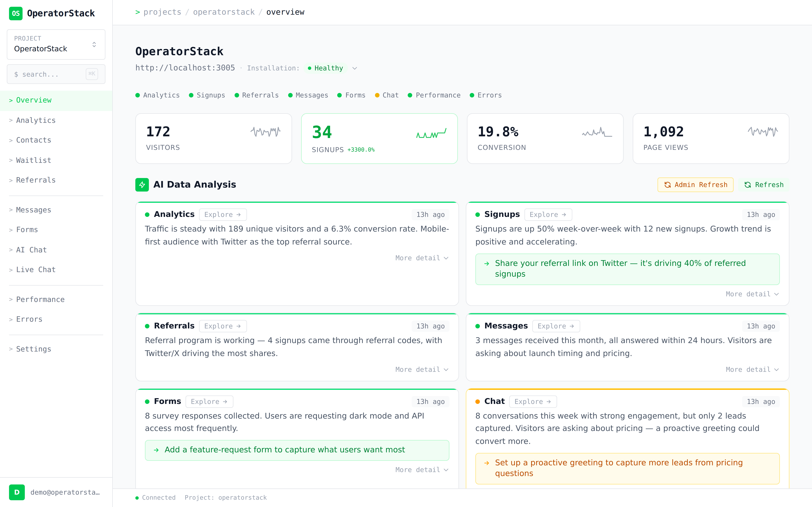Image resolution: width=812 pixels, height=507 pixels.
Task: Click the OS logo icon
Action: (15, 13)
